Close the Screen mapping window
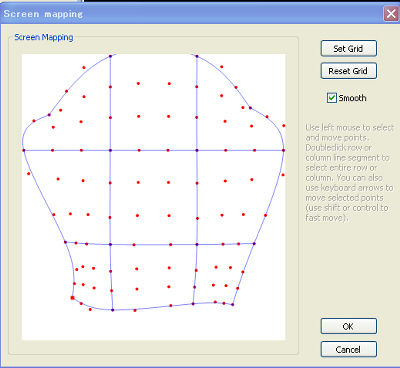 (391, 14)
